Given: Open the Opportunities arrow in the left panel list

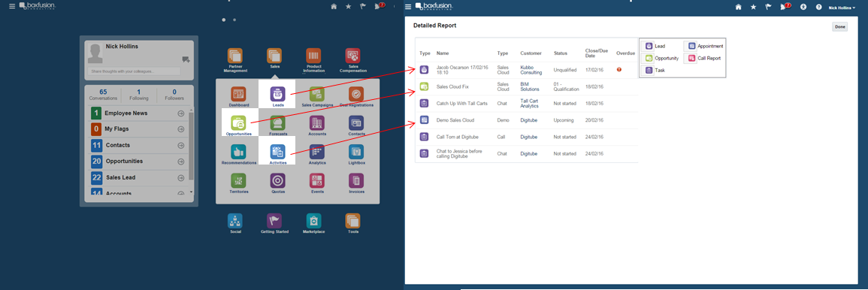Looking at the screenshot, I should tap(180, 161).
